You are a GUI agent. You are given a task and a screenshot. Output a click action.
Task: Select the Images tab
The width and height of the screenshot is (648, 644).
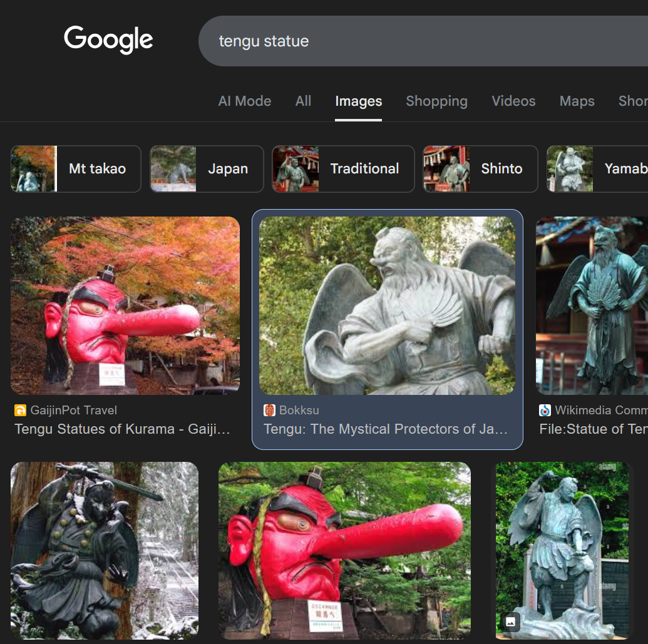pyautogui.click(x=358, y=101)
